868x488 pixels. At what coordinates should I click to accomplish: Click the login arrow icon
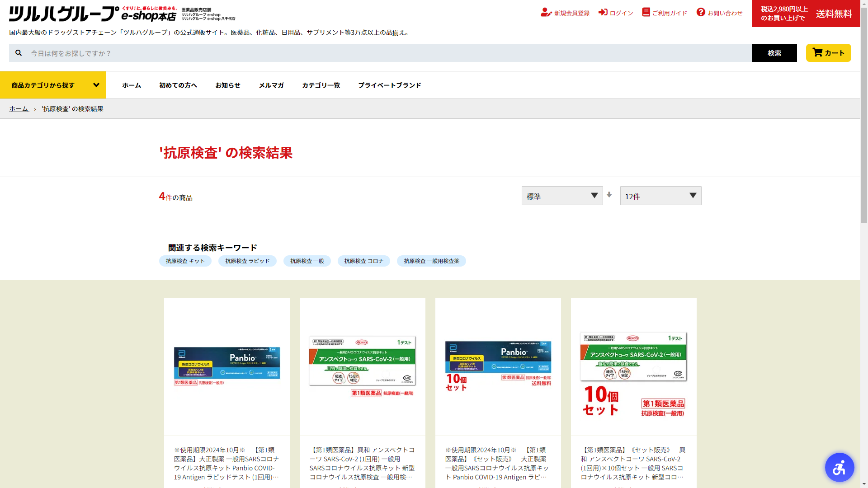coord(603,12)
